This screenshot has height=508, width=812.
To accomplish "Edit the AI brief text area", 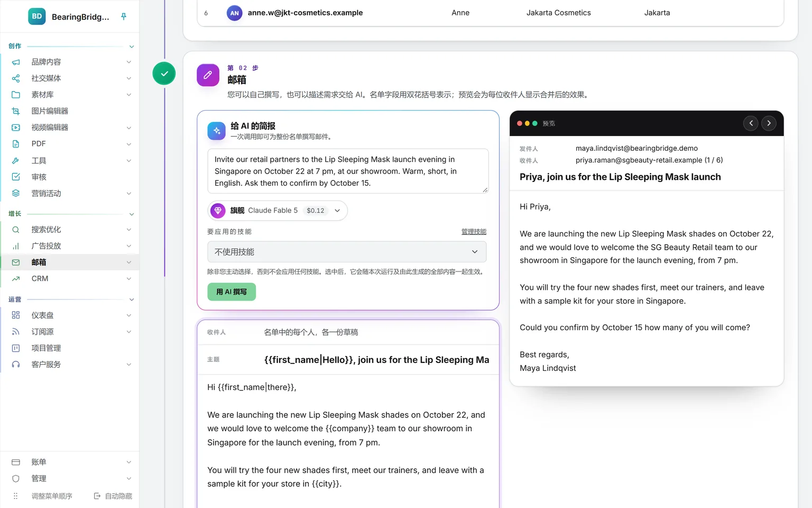I will click(348, 171).
